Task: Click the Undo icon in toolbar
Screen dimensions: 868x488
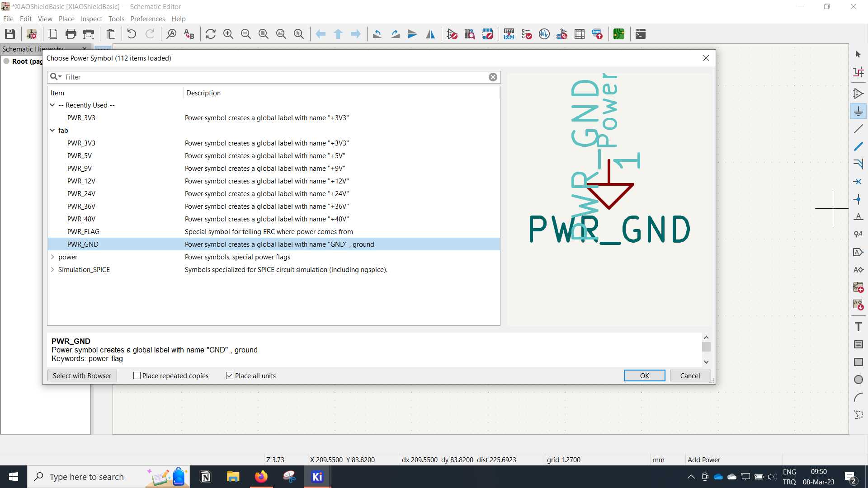Action: click(x=131, y=34)
